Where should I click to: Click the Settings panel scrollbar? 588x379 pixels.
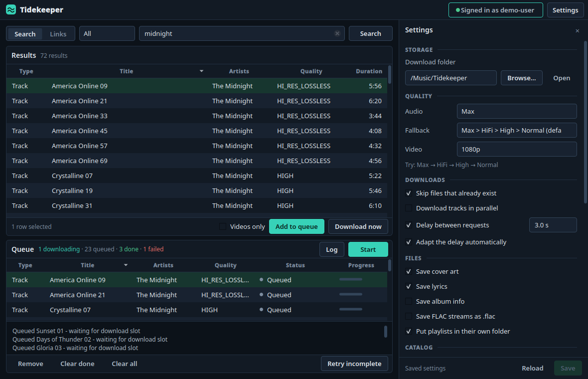point(586,122)
